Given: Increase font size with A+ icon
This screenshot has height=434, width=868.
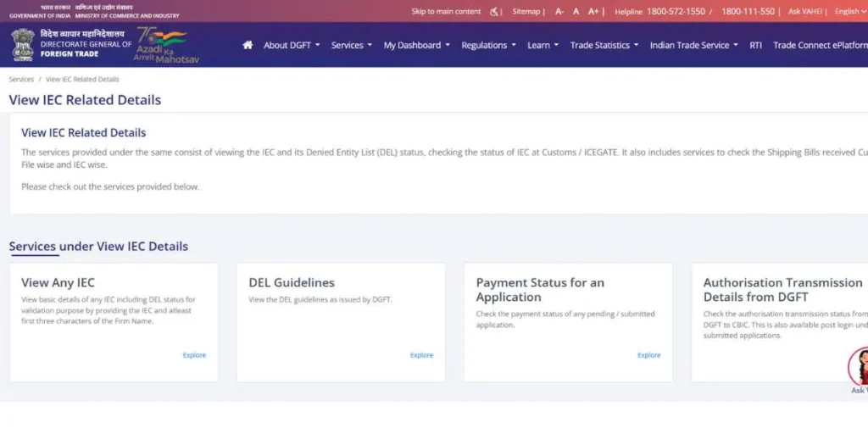Looking at the screenshot, I should (x=593, y=12).
